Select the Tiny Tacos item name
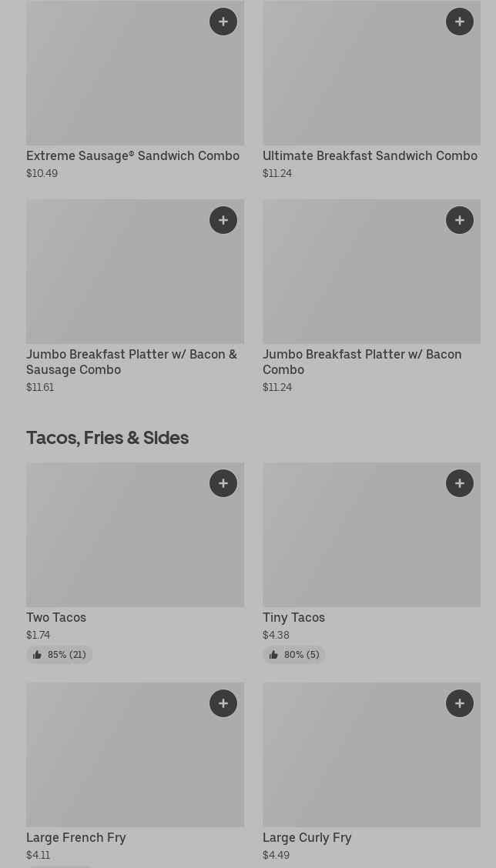496x868 pixels. coord(293,617)
